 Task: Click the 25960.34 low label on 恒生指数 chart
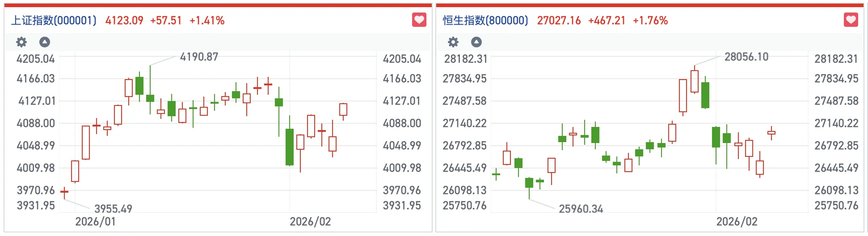click(581, 209)
